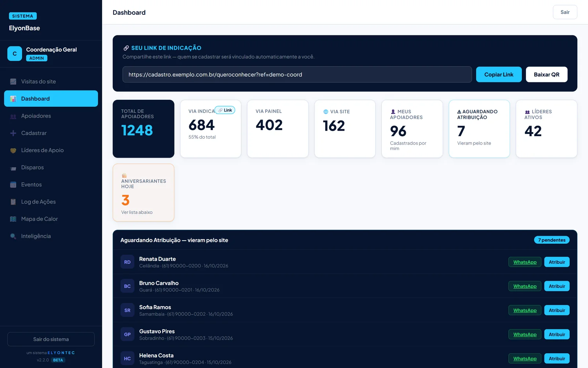
Task: Click the people icon in Líderes Ativos card
Action: click(x=527, y=112)
